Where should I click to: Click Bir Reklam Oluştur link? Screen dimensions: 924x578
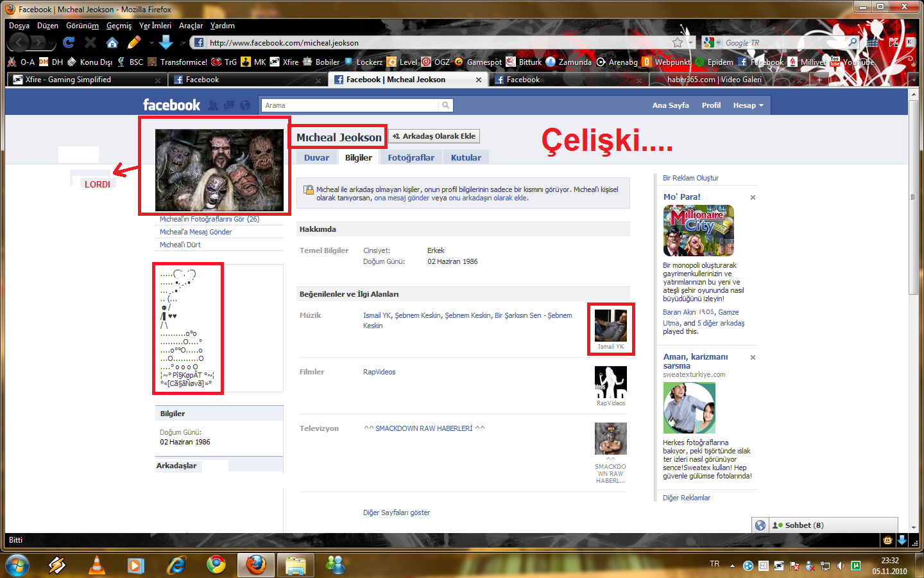tap(690, 178)
